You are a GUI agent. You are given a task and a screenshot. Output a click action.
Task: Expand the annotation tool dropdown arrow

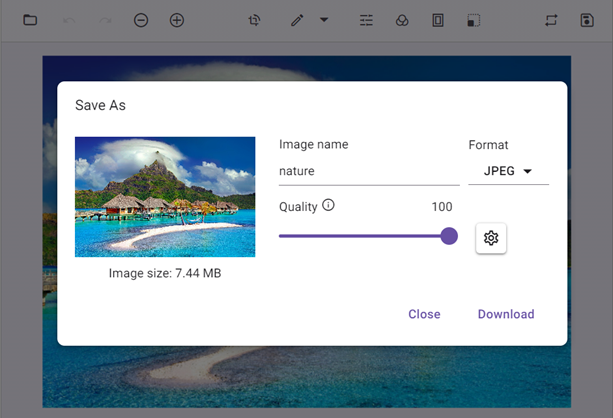pos(324,19)
